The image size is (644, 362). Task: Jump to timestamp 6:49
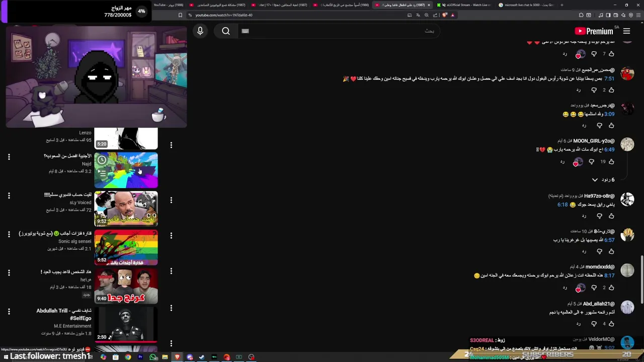pyautogui.click(x=609, y=150)
